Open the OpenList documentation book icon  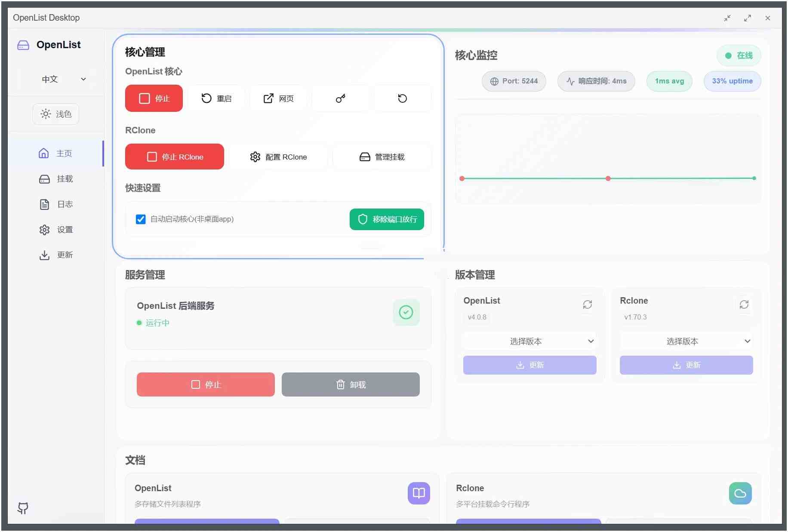click(x=418, y=493)
